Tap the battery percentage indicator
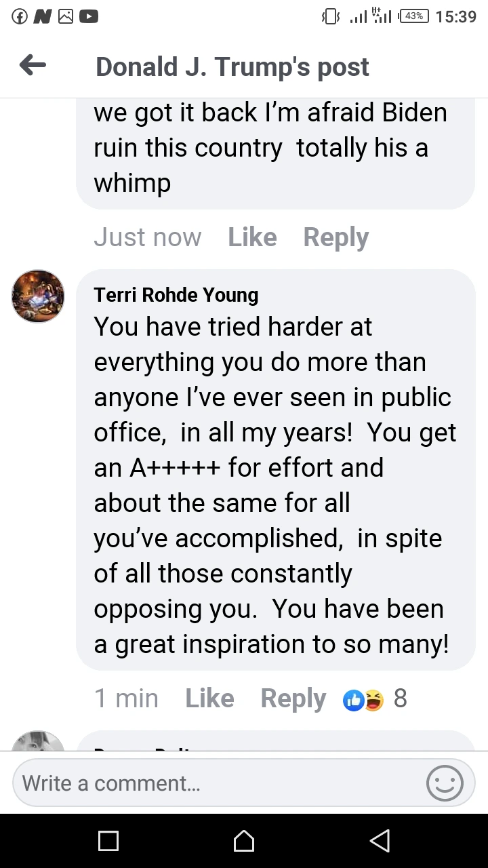 [414, 16]
